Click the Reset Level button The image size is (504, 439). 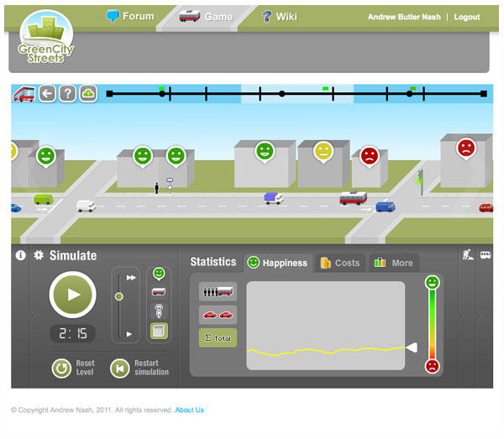click(x=73, y=368)
